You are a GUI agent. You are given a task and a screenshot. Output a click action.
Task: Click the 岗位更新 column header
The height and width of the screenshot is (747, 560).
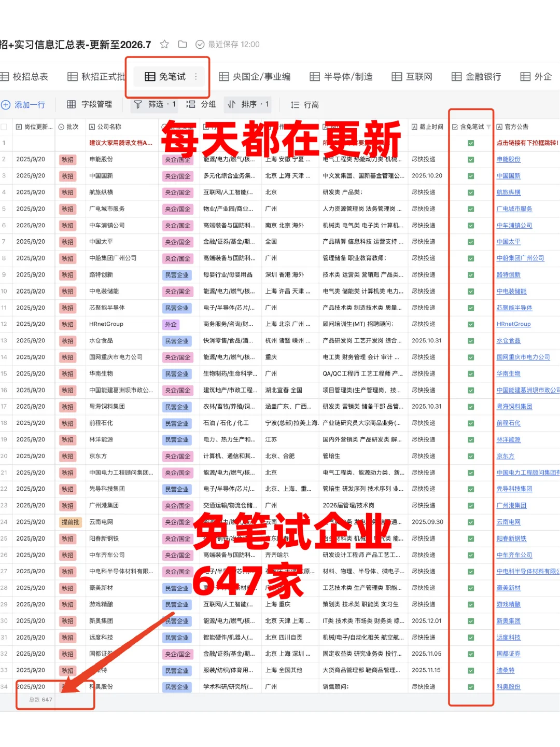click(x=34, y=127)
